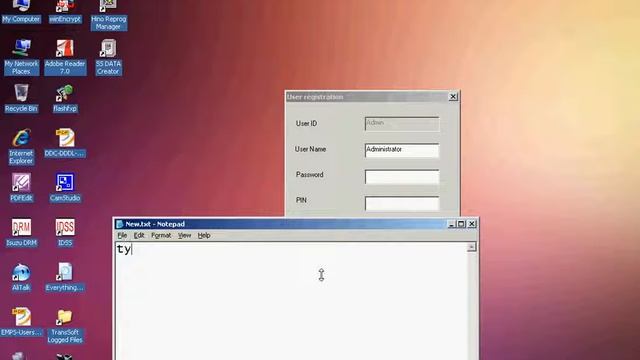Select the Isuzu DRM shortcut
The width and height of the screenshot is (640, 360).
click(21, 232)
